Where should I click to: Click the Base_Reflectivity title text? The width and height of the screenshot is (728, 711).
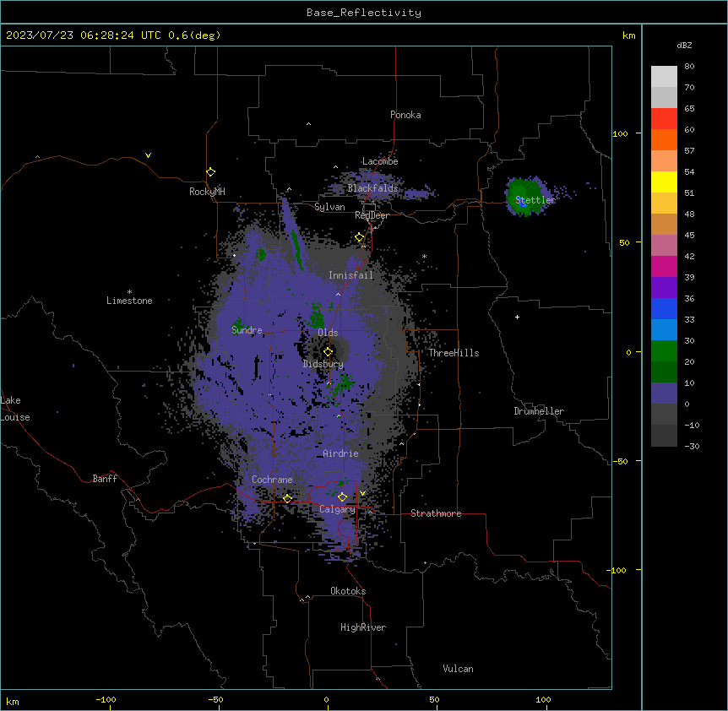[364, 13]
